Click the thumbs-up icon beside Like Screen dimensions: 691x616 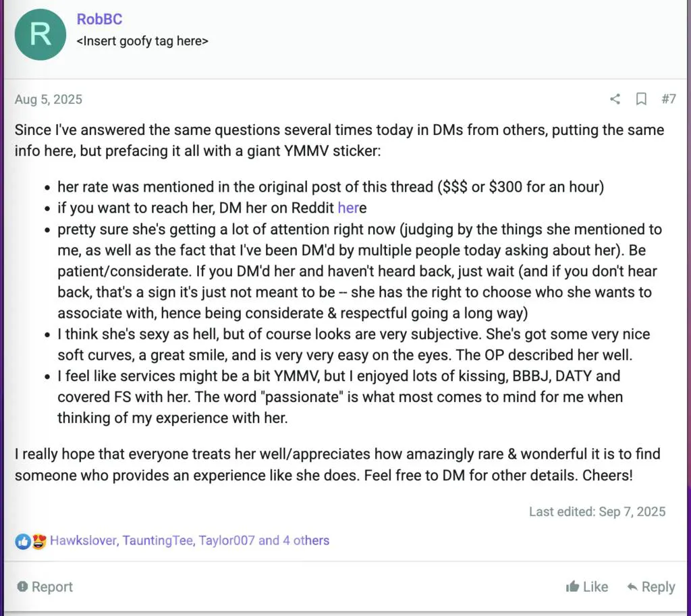[x=572, y=587]
